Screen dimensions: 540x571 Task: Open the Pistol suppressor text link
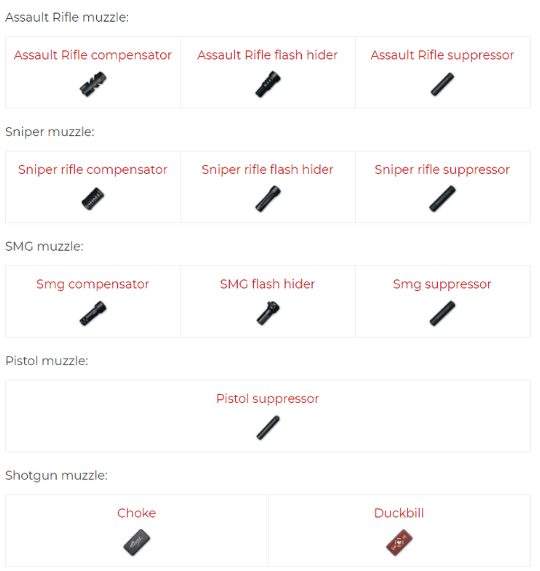coord(268,398)
